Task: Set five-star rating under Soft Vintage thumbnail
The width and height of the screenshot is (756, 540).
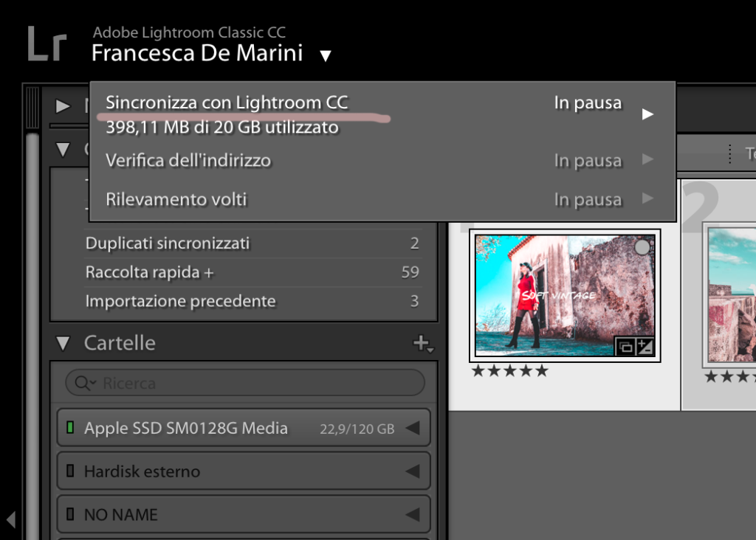Action: [542, 371]
